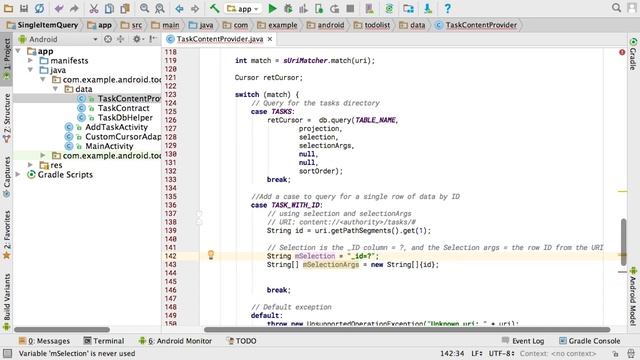Collapse the java folder
Screen dimensions: 640x360
point(30,70)
